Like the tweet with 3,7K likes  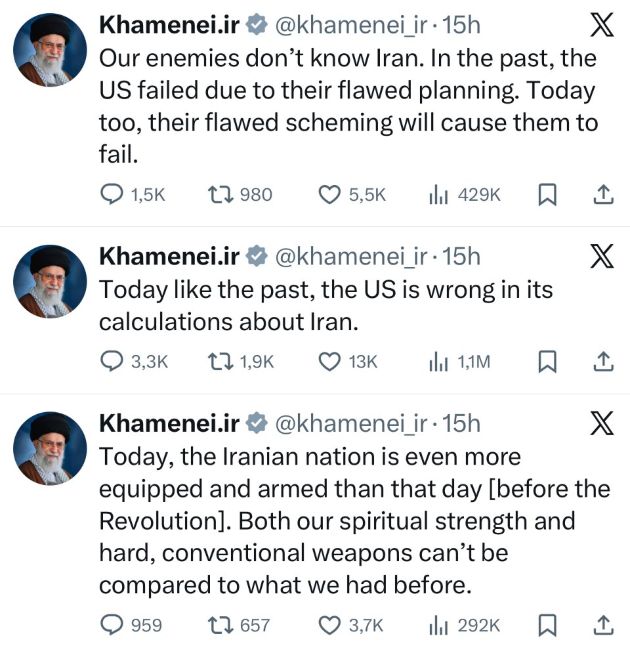(329, 625)
